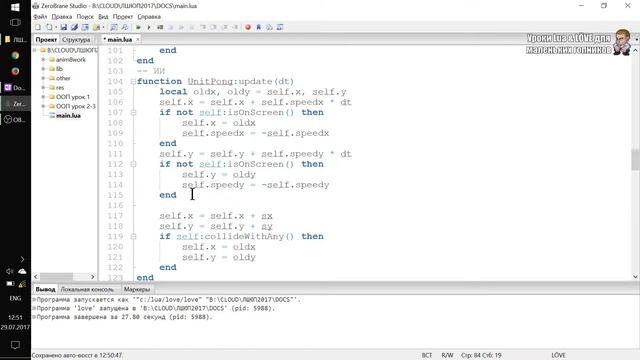Switch to the Маркеры tab
640x360 pixels.
point(137,289)
